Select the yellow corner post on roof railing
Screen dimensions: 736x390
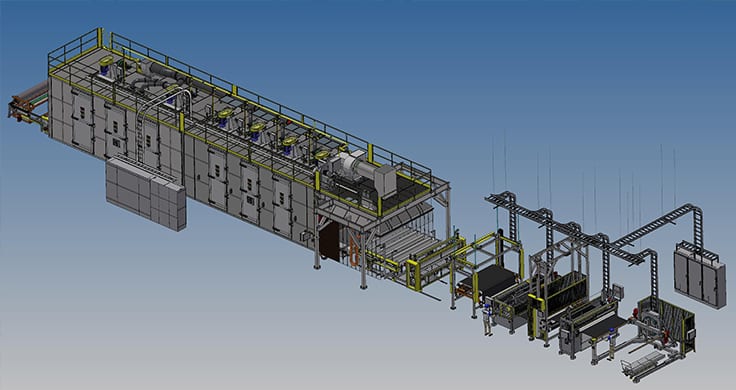click(x=100, y=38)
